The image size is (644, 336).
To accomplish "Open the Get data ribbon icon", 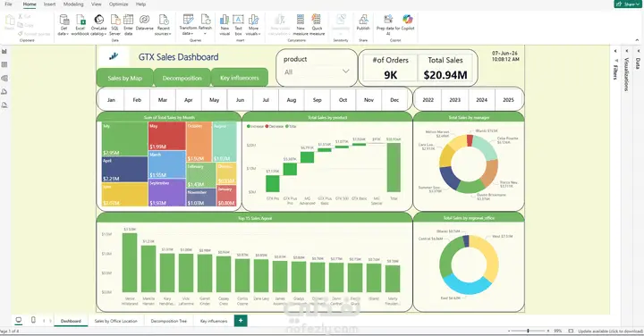I will click(64, 24).
